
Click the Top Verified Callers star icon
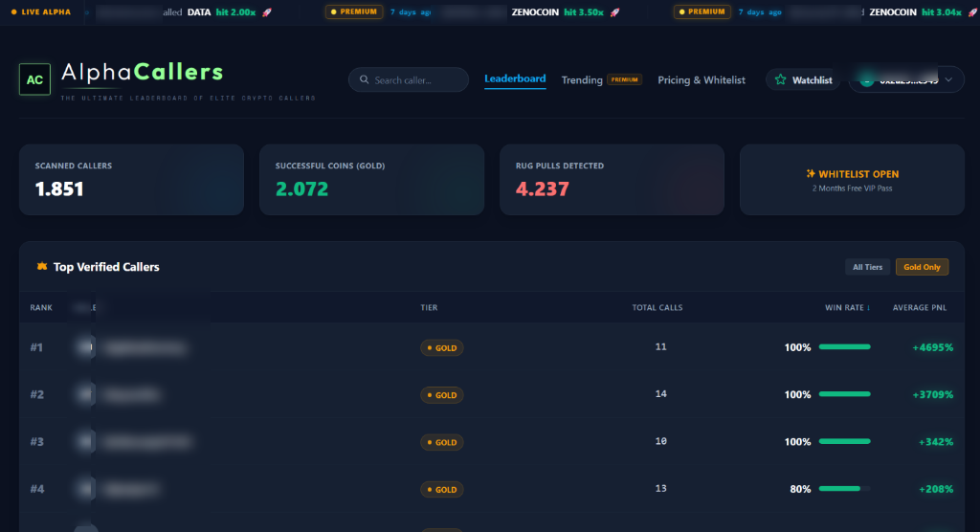click(42, 266)
